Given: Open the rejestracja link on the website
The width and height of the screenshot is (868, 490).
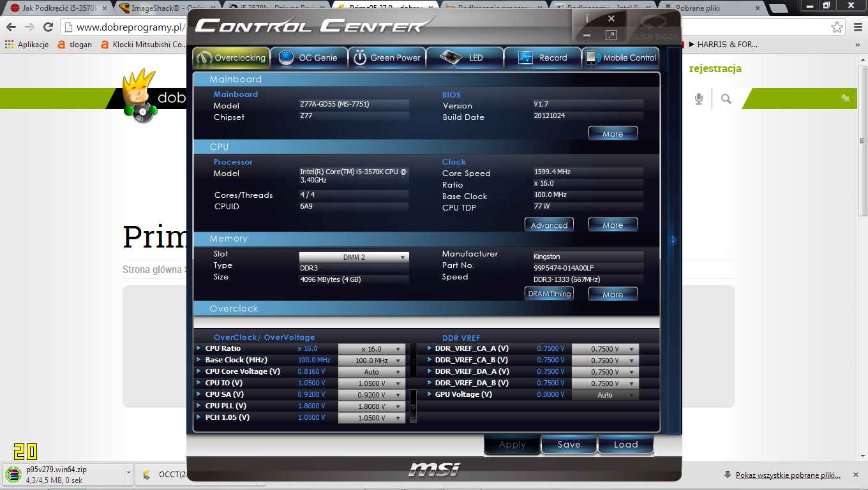Looking at the screenshot, I should click(x=715, y=68).
